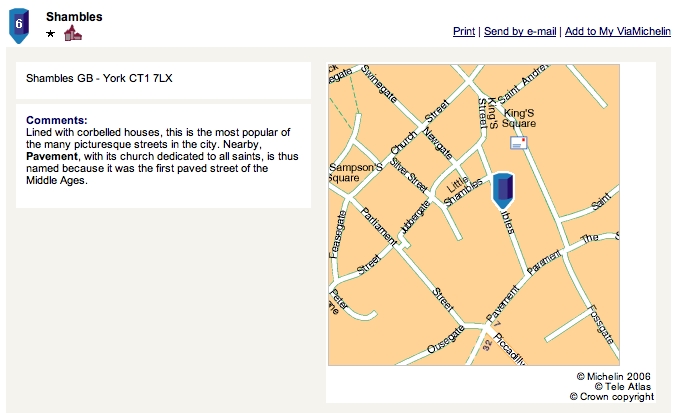Click the bold Pavement word in comments

[49, 157]
